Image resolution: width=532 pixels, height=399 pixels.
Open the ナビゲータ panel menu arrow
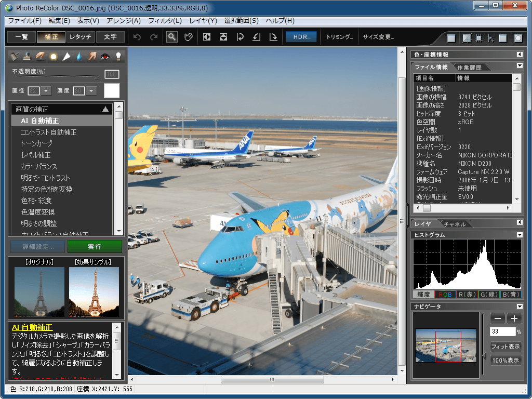(520, 307)
